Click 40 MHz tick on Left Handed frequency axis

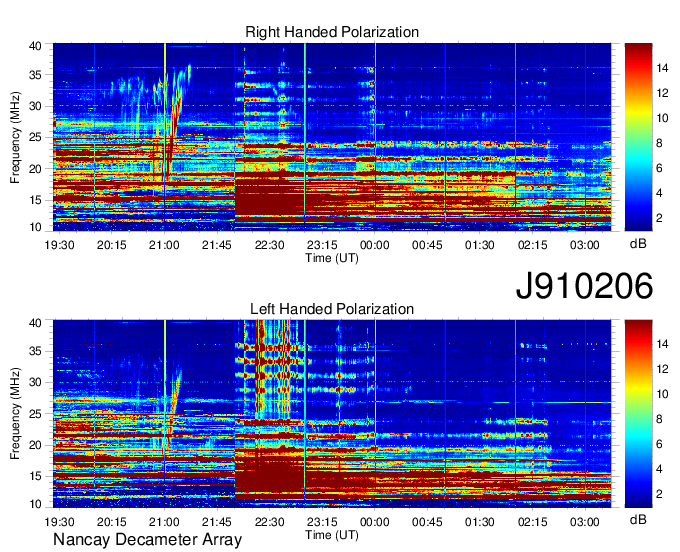pyautogui.click(x=35, y=323)
